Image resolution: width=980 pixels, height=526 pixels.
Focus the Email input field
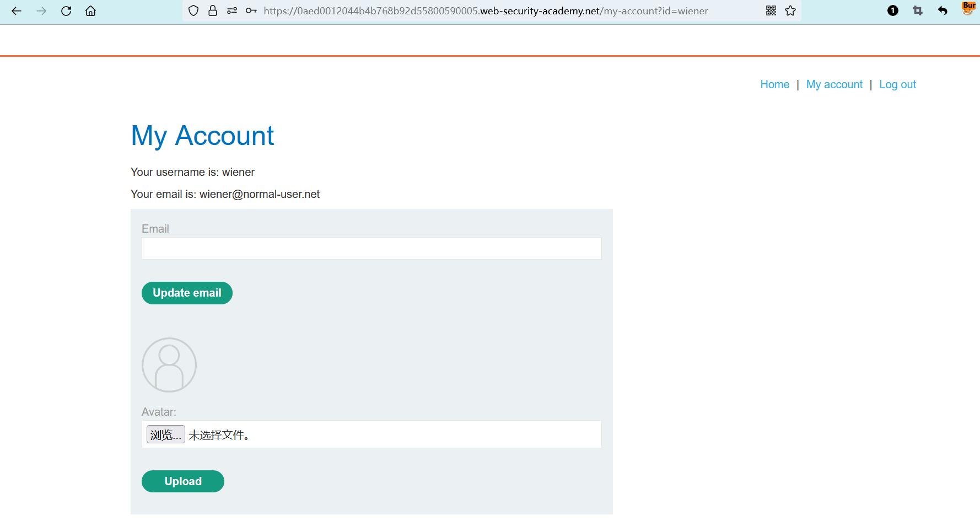371,249
